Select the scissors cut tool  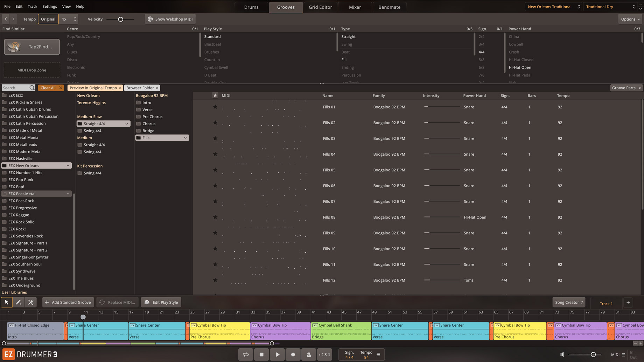(31, 302)
